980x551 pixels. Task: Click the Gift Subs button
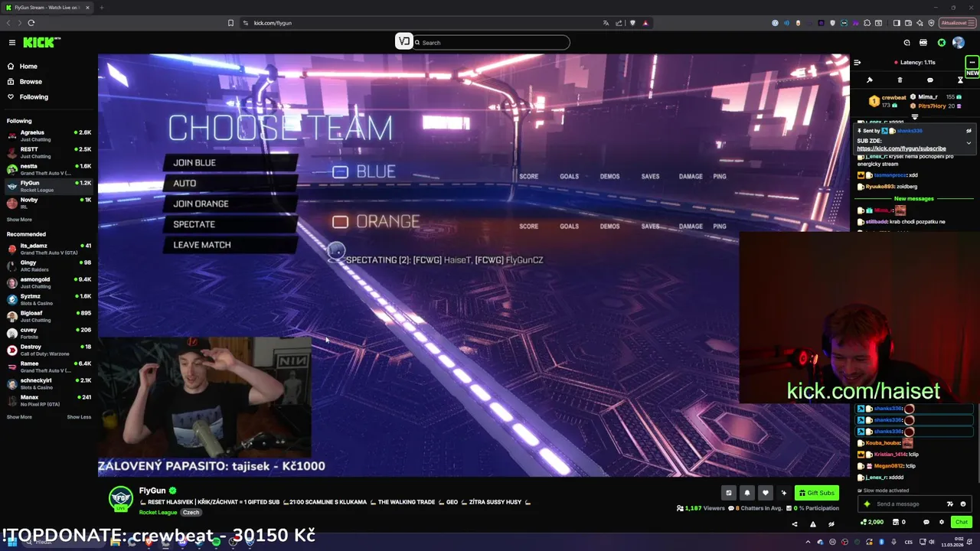click(x=816, y=493)
